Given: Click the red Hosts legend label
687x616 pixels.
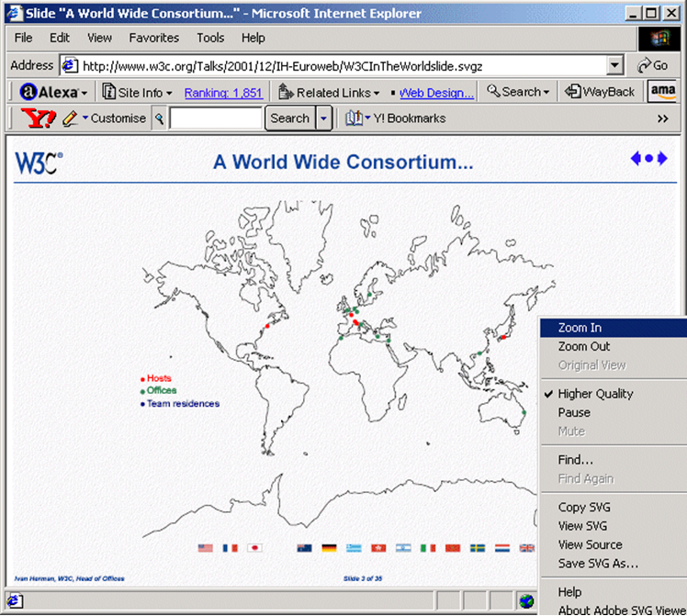Looking at the screenshot, I should (x=159, y=378).
